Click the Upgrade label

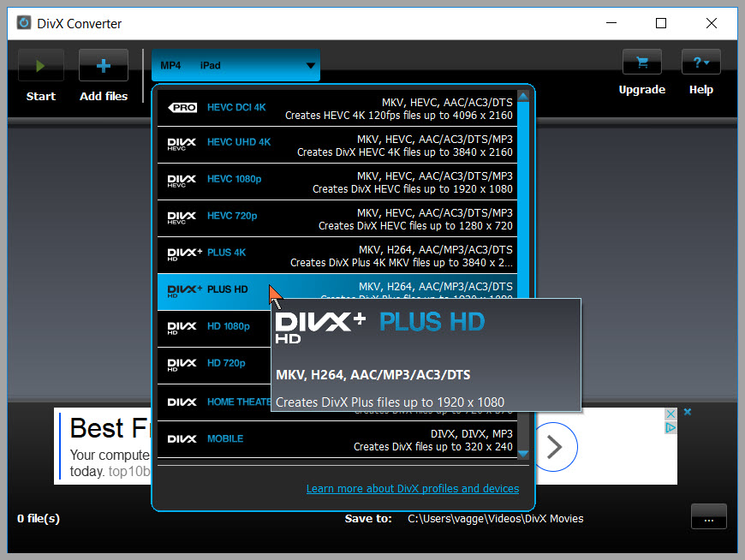click(x=642, y=90)
